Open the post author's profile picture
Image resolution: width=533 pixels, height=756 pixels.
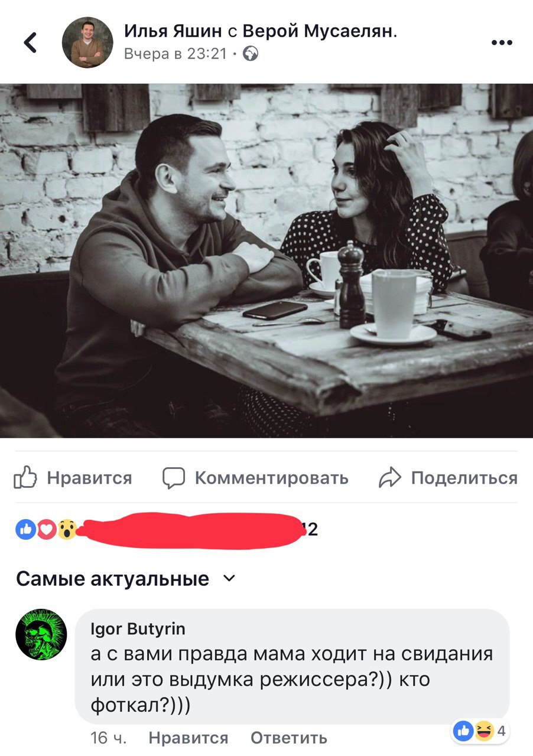pos(87,42)
